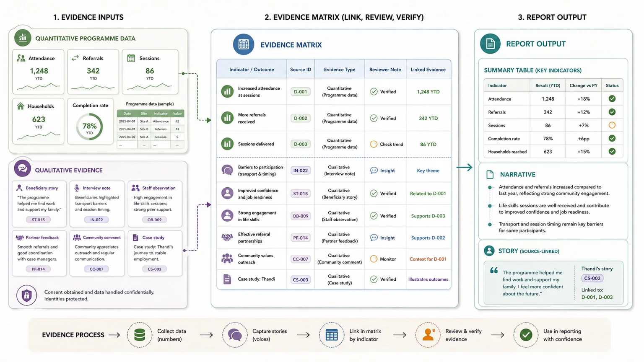The image size is (644, 362).
Task: Click the Quantitative Programme Data bar chart icon
Action: tap(23, 38)
